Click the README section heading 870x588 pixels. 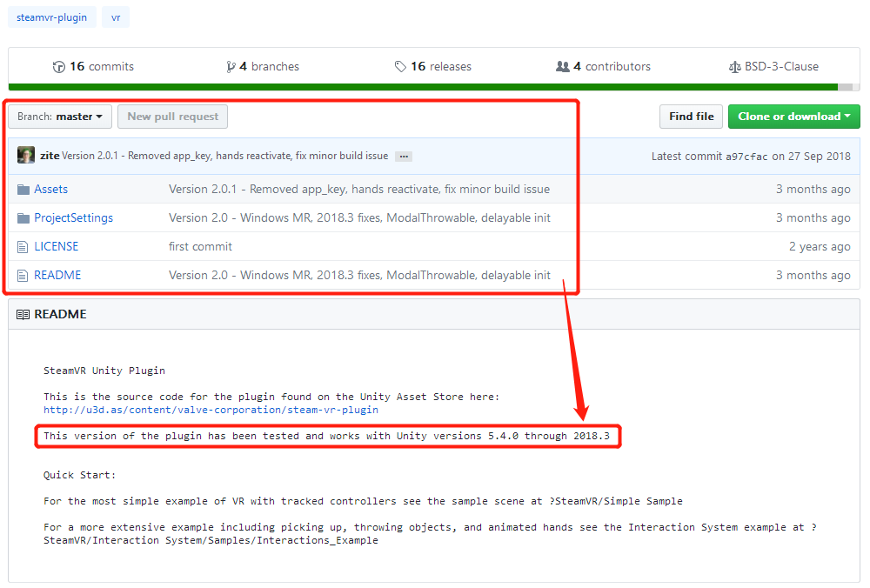coord(61,314)
